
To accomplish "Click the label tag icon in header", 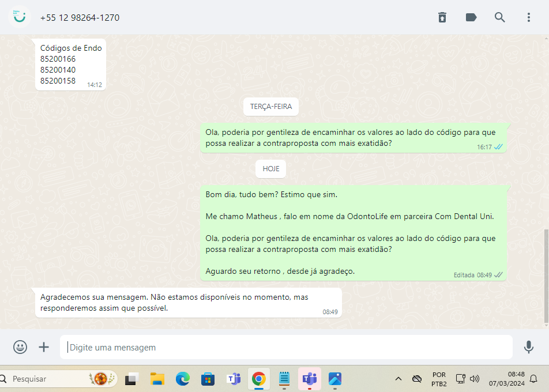I will pyautogui.click(x=471, y=17).
